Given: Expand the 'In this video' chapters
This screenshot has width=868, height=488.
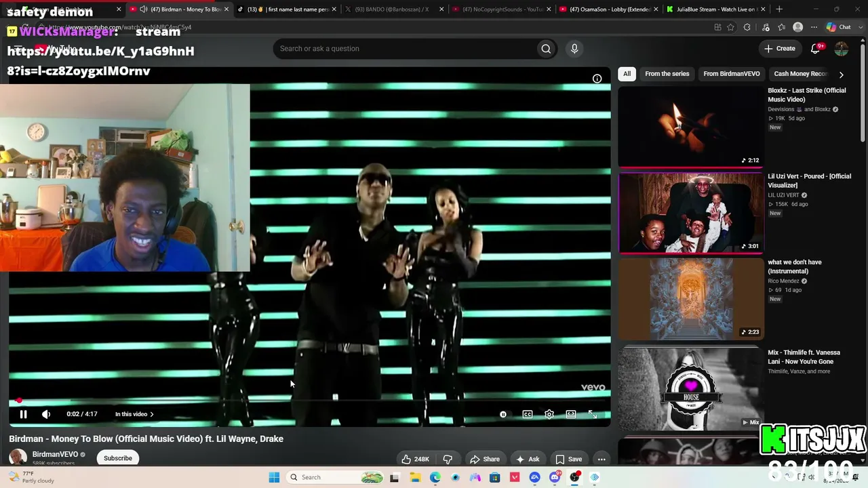Looking at the screenshot, I should pos(134,414).
